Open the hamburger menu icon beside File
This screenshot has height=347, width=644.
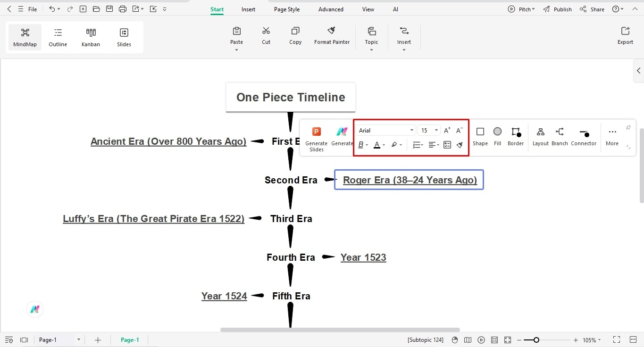point(21,9)
